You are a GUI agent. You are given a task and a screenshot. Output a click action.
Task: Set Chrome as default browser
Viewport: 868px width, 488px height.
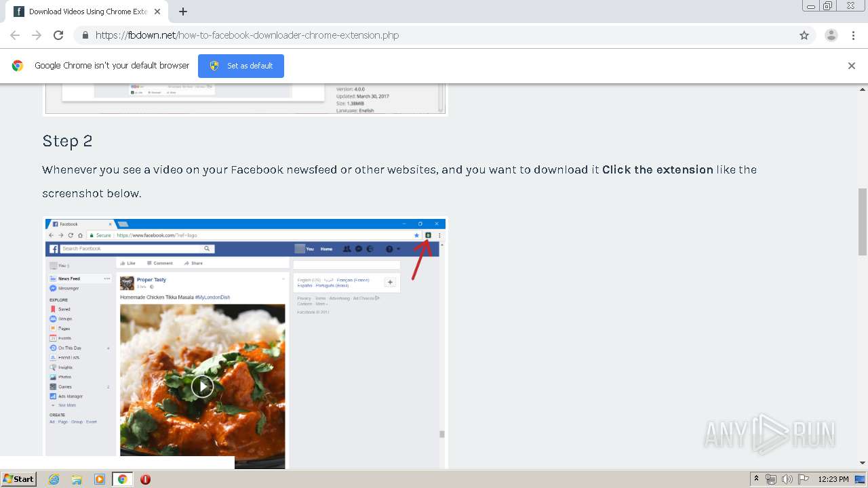click(x=241, y=66)
